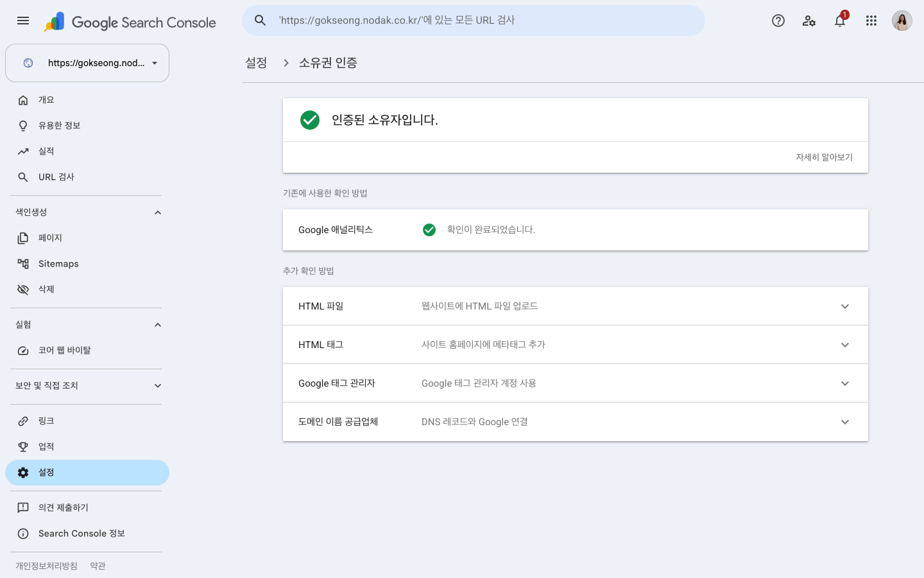Open 개인정보처리방침 privacy link
The height and width of the screenshot is (578, 924).
click(46, 566)
